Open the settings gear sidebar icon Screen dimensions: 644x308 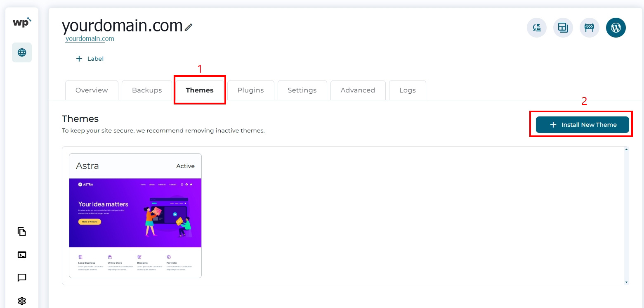(22, 301)
